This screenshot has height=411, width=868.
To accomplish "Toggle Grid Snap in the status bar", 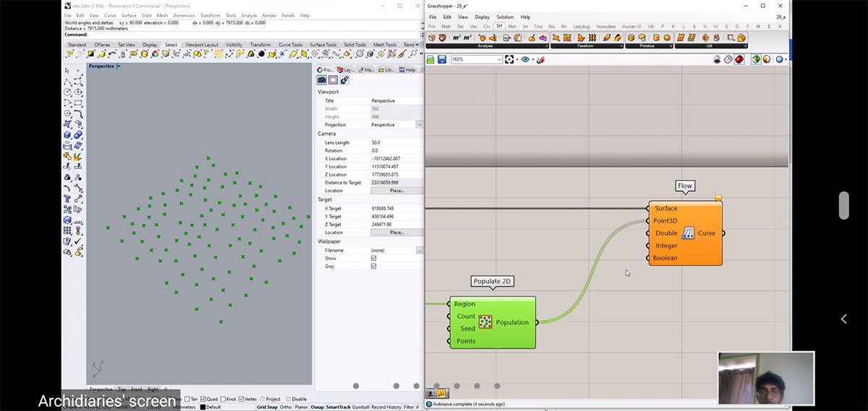I will pyautogui.click(x=266, y=407).
